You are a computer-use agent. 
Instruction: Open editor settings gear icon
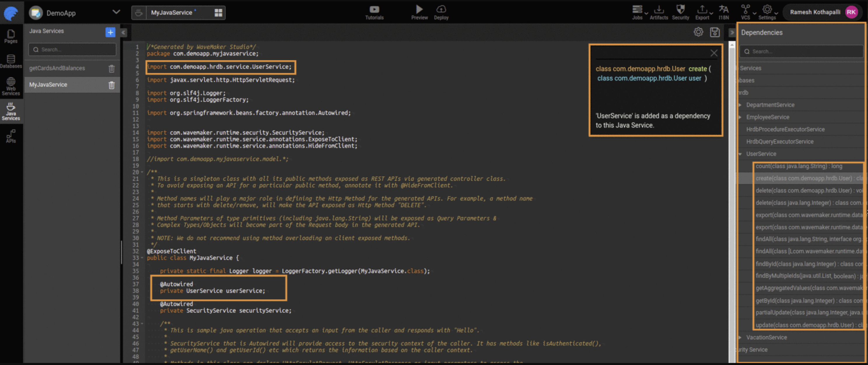click(x=698, y=32)
